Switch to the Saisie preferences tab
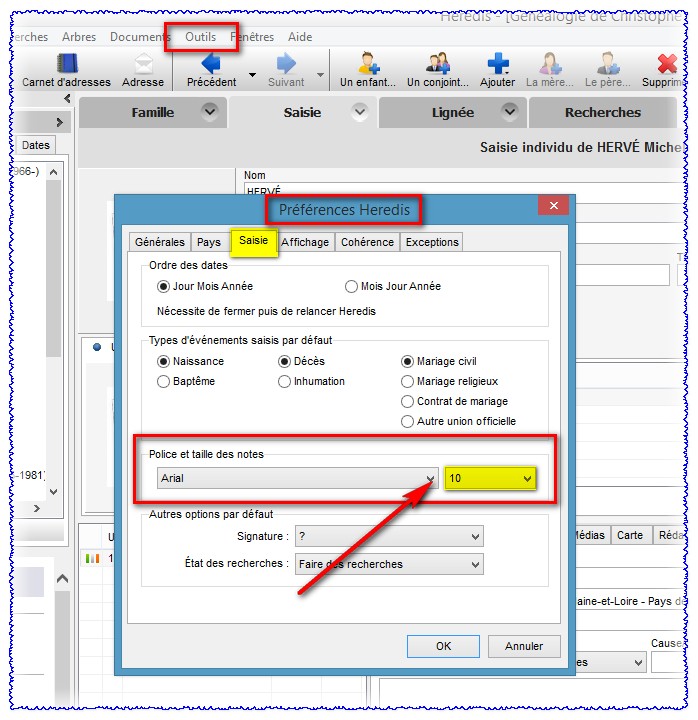Image resolution: width=698 pixels, height=720 pixels. click(253, 241)
